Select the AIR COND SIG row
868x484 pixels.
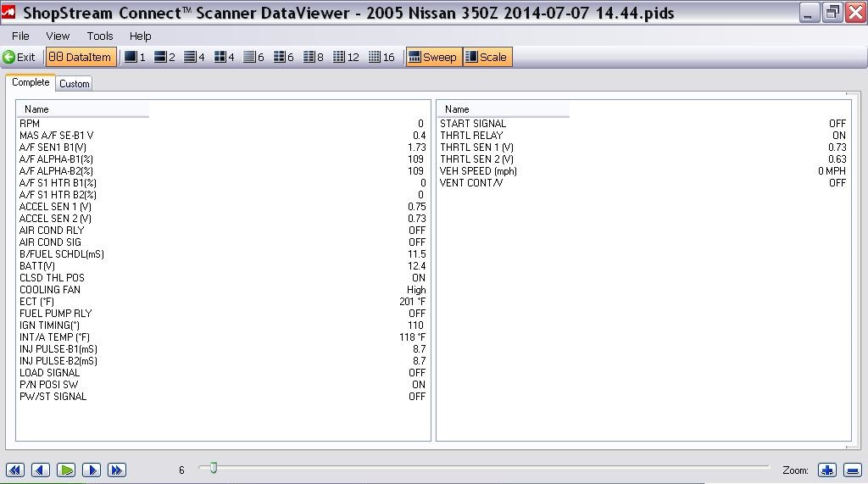coord(223,242)
